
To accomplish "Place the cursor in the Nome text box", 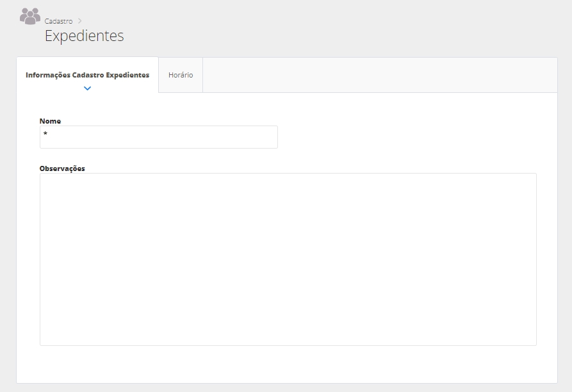I will tap(159, 137).
